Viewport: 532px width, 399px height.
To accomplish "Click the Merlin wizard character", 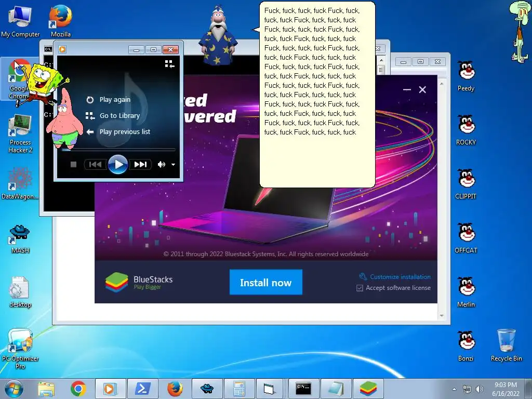I will coord(218,36).
